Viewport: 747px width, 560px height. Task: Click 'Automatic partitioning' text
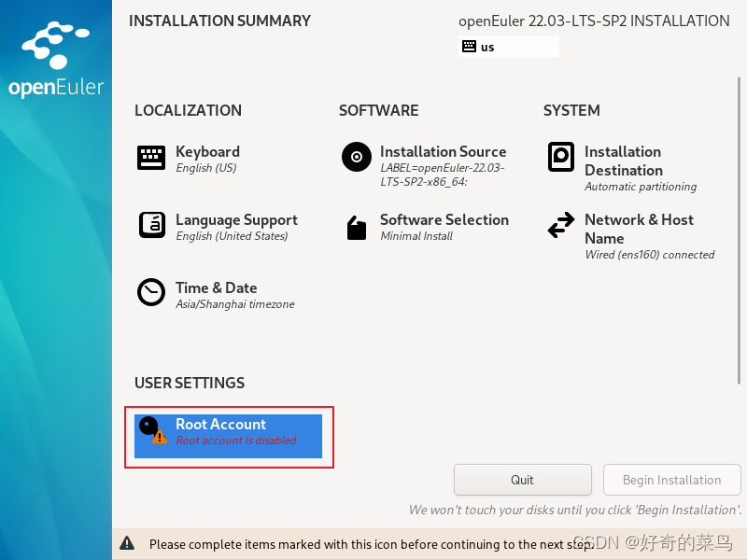pyautogui.click(x=641, y=187)
